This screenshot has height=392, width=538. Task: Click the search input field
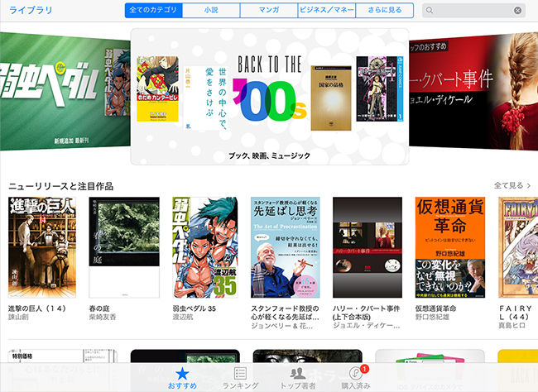pyautogui.click(x=473, y=10)
